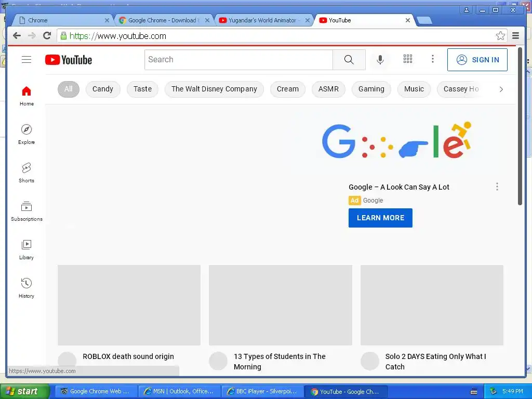Select the YouTube browser tab
This screenshot has height=399, width=532.
(363, 20)
